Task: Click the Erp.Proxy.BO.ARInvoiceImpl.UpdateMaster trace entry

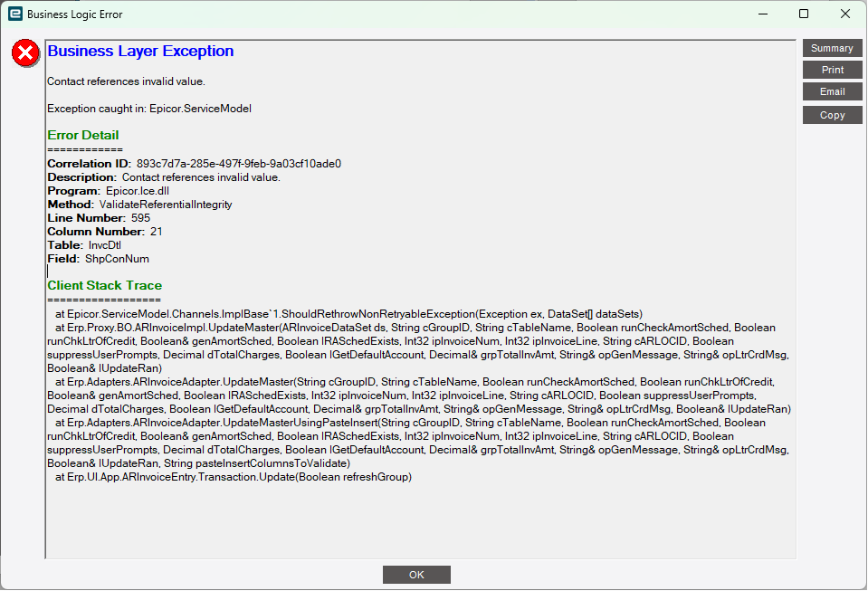Action: point(418,348)
